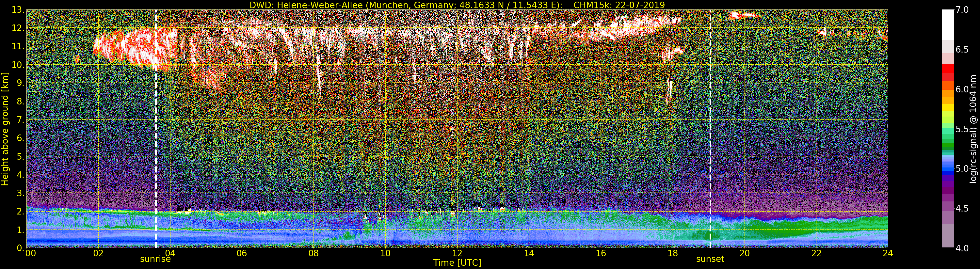Click the height tick label '13.'
This screenshot has width=980, height=269.
coord(18,10)
